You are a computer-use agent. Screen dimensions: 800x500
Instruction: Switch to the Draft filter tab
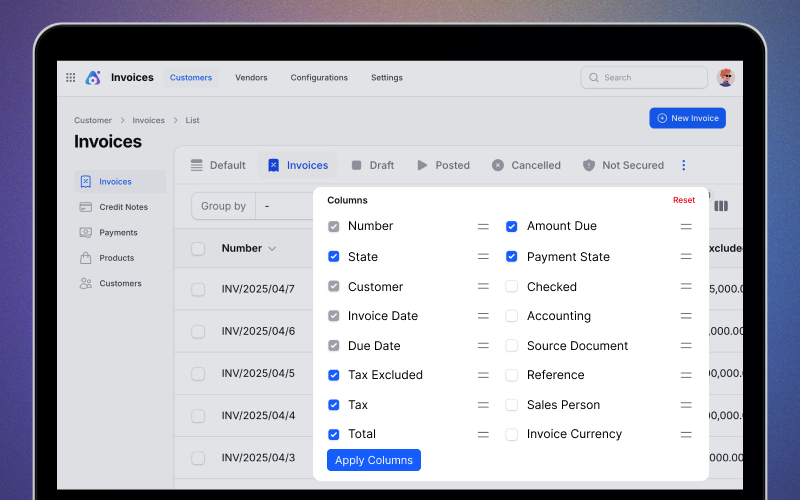coord(371,166)
